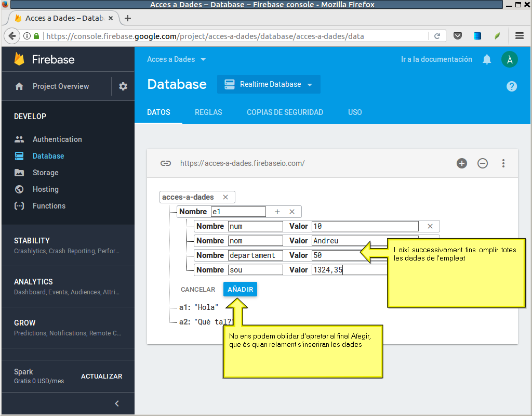Click the num name input field

pos(256,226)
